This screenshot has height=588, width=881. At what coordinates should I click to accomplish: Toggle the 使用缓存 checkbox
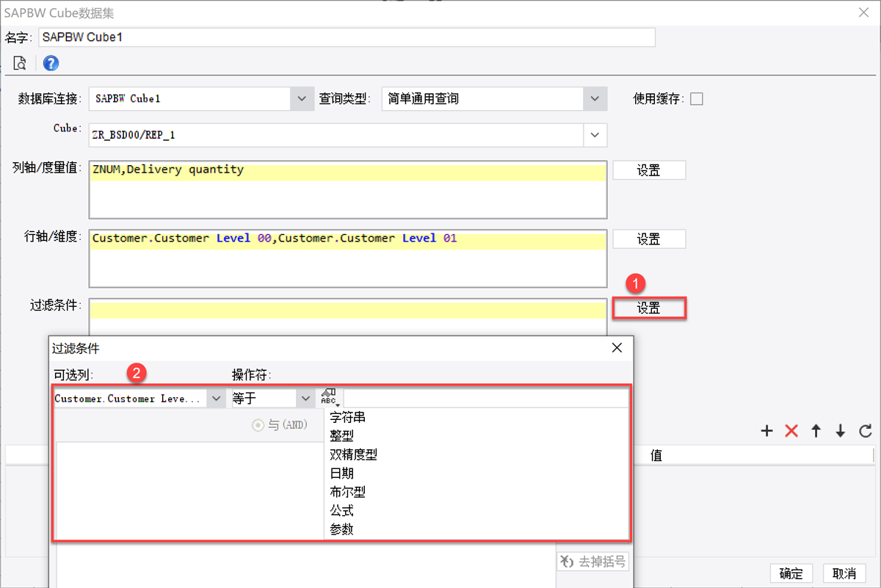[697, 98]
